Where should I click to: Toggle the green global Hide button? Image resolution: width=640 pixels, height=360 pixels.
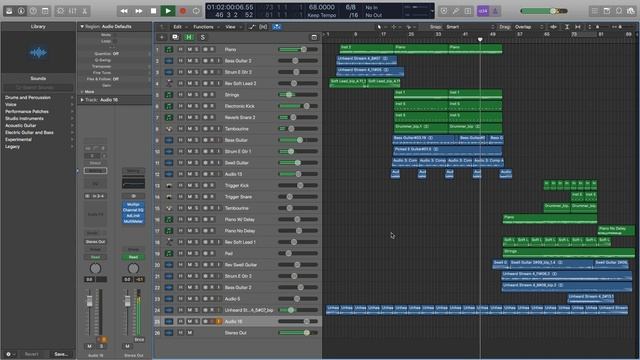click(189, 37)
